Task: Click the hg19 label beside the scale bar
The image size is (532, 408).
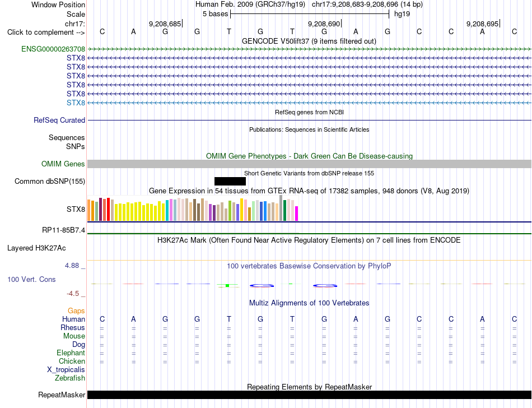Action: coord(402,14)
